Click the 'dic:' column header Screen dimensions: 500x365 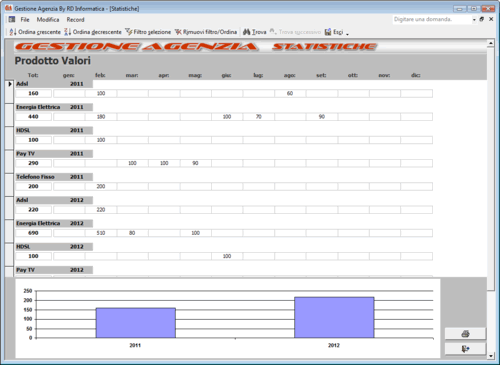point(416,75)
